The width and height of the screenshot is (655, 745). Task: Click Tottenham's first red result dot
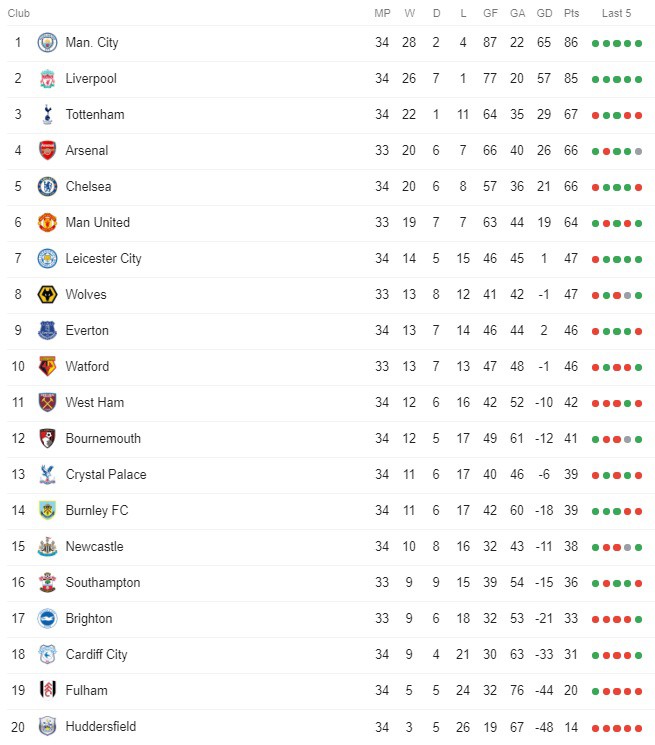(595, 115)
